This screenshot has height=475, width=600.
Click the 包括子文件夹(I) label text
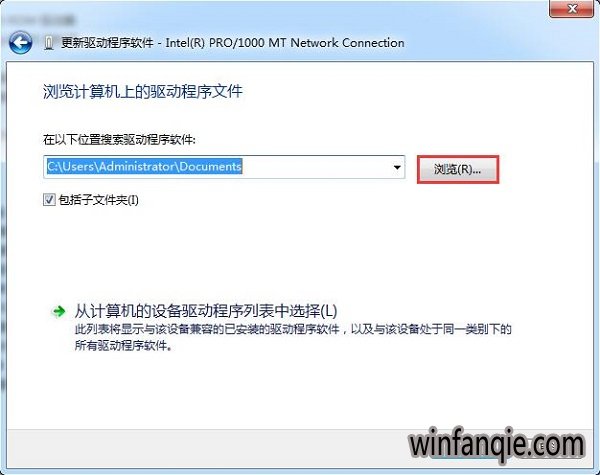tap(98, 200)
